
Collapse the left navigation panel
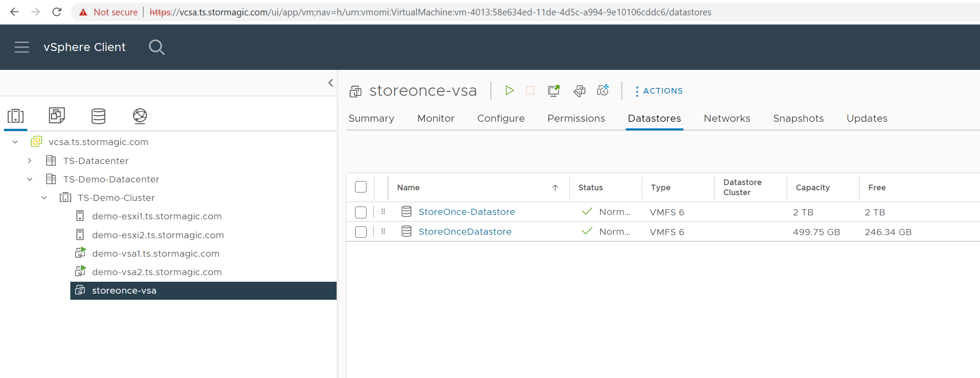click(x=330, y=83)
